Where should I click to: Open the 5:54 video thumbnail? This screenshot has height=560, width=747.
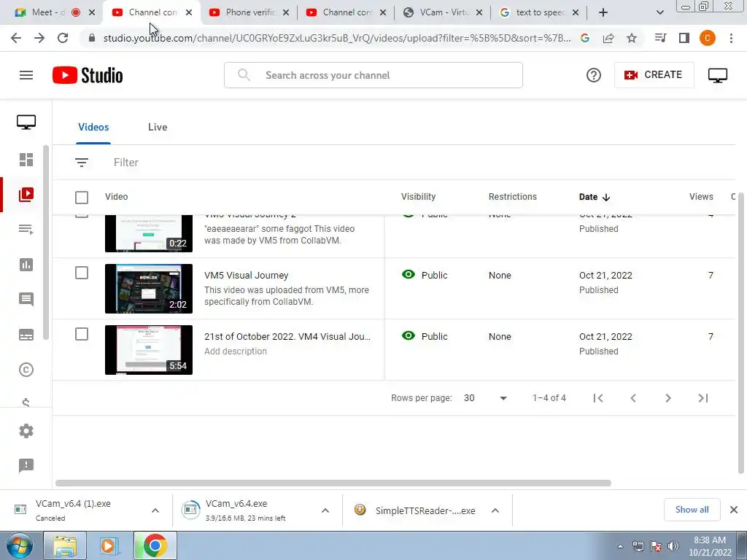[149, 349]
